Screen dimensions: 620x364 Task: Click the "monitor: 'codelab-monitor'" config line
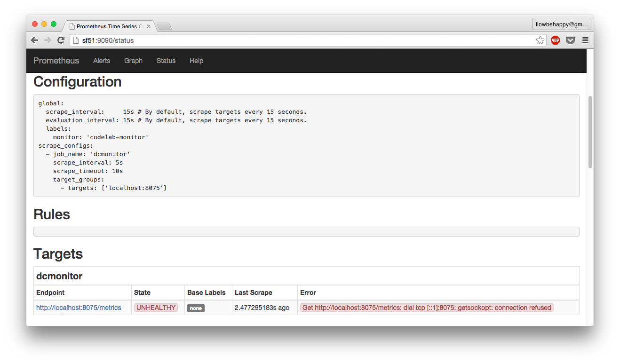point(101,137)
